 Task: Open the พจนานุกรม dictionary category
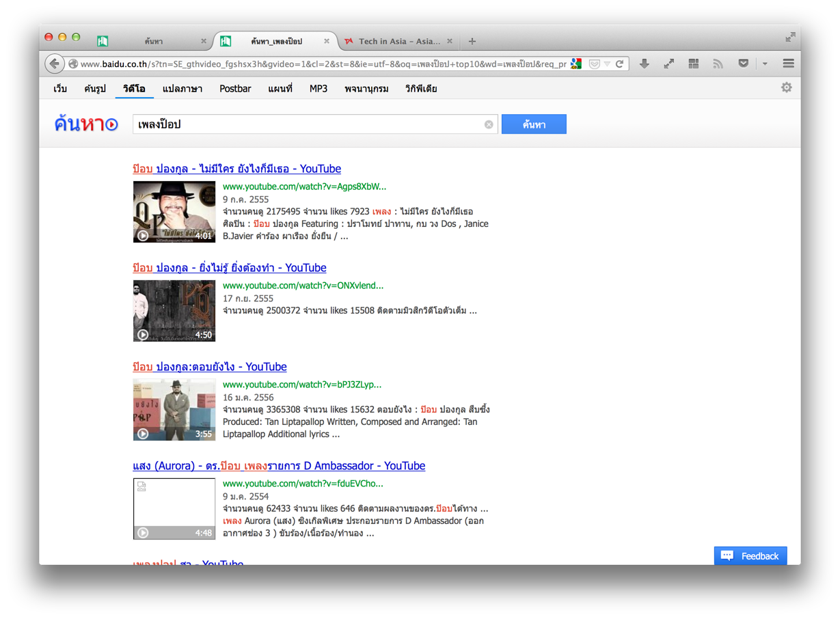coord(366,89)
